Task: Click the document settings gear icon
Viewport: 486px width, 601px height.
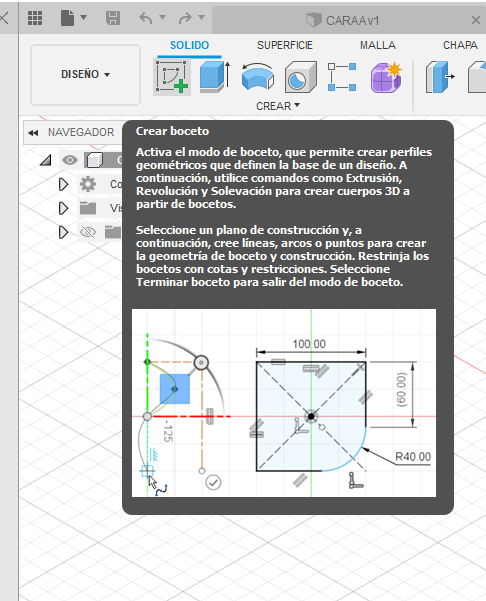Action: point(88,184)
